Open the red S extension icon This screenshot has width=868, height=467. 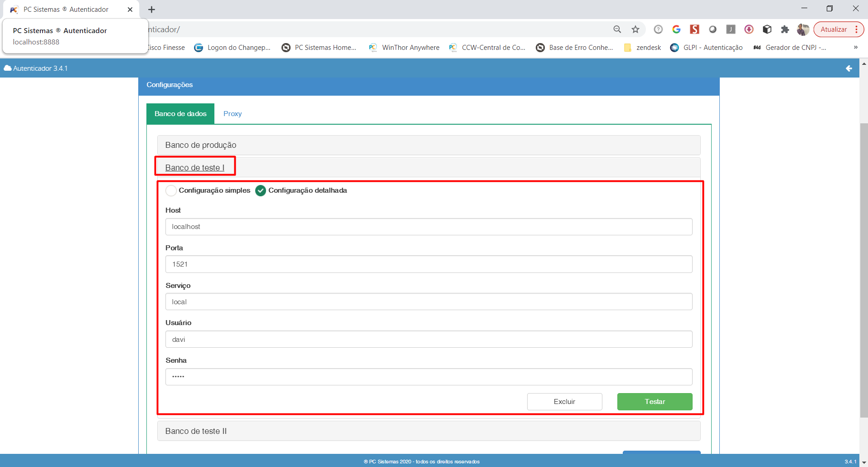coord(694,29)
